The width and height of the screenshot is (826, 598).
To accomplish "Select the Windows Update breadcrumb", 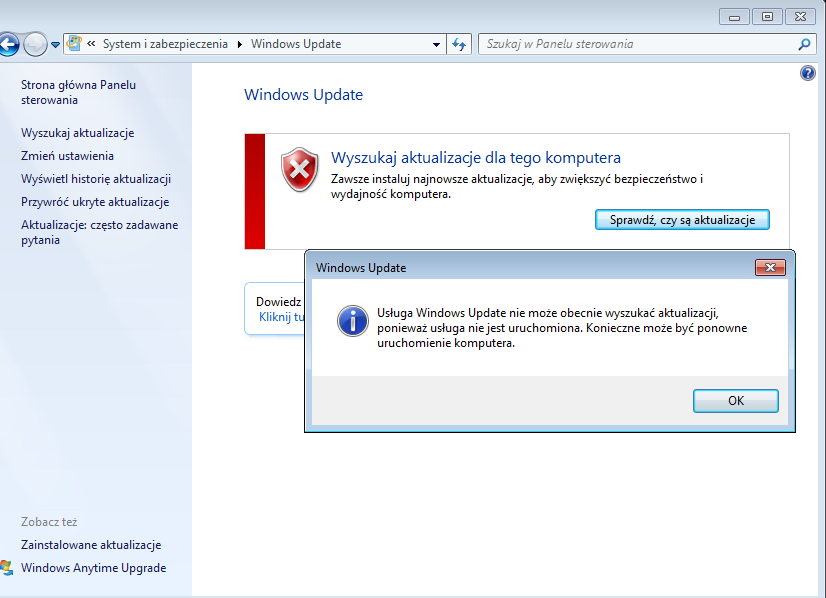I will [x=296, y=44].
